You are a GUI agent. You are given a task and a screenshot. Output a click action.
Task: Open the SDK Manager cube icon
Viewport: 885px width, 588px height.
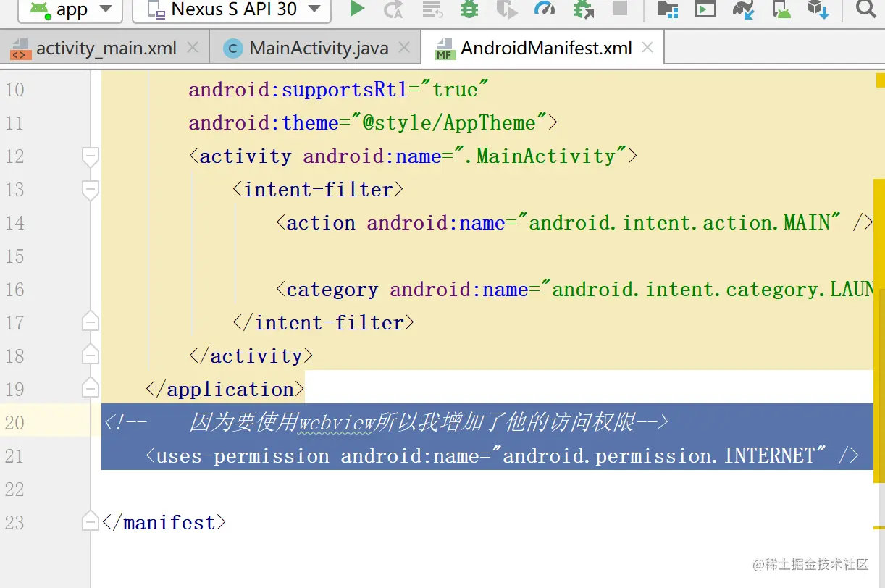tap(818, 9)
